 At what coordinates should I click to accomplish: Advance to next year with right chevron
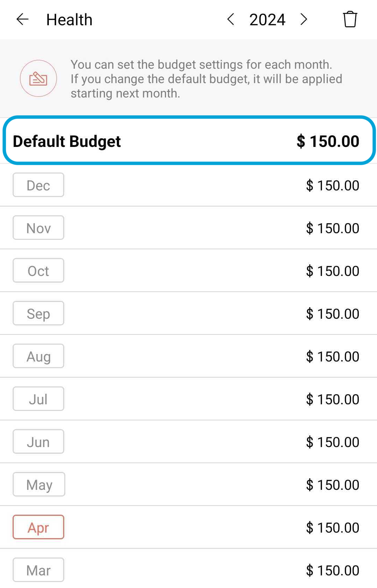coord(304,19)
